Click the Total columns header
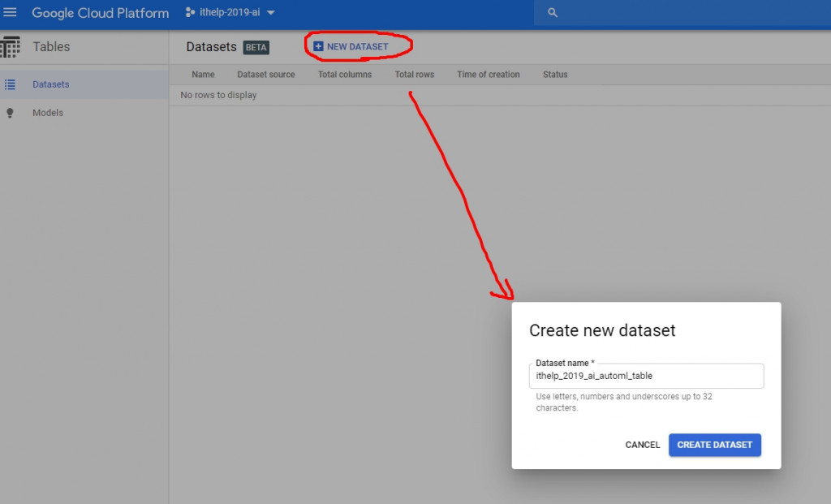 click(344, 75)
